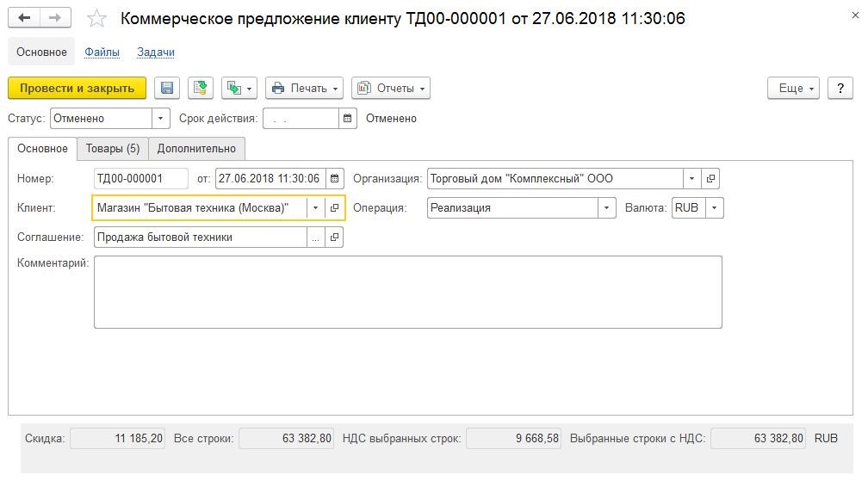
Task: Open the Клиент record with open icon
Action: pos(334,208)
